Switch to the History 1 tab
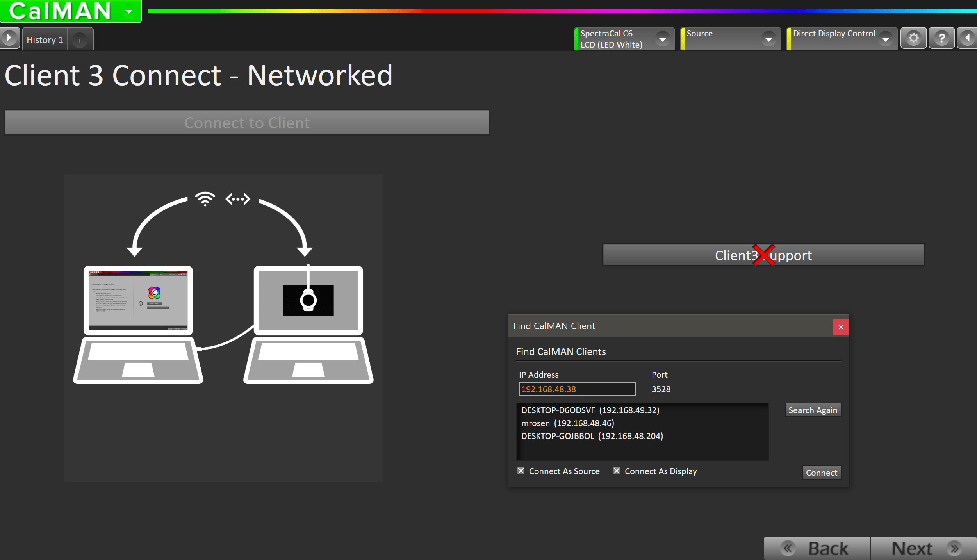Screen dimensions: 977x560 [x=45, y=40]
